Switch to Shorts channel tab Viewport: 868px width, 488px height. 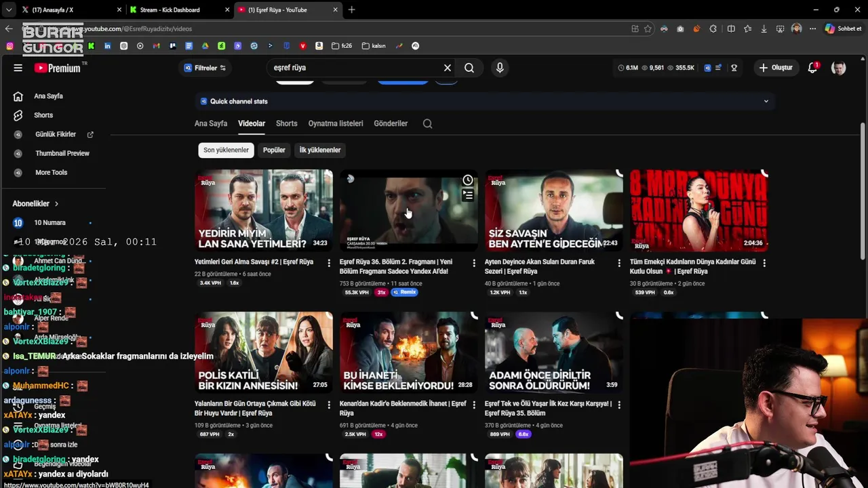pos(287,123)
